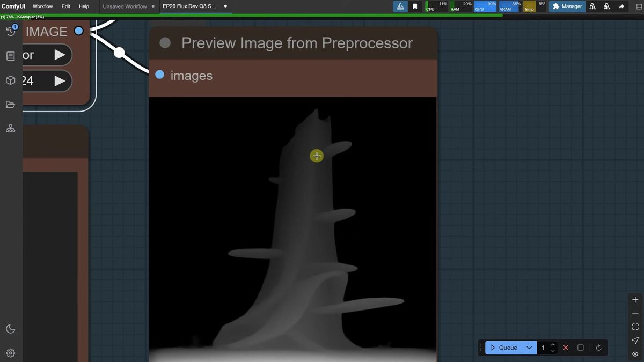The image size is (644, 362).
Task: Close the Unsaved Workflow tab dot
Action: pos(153,6)
